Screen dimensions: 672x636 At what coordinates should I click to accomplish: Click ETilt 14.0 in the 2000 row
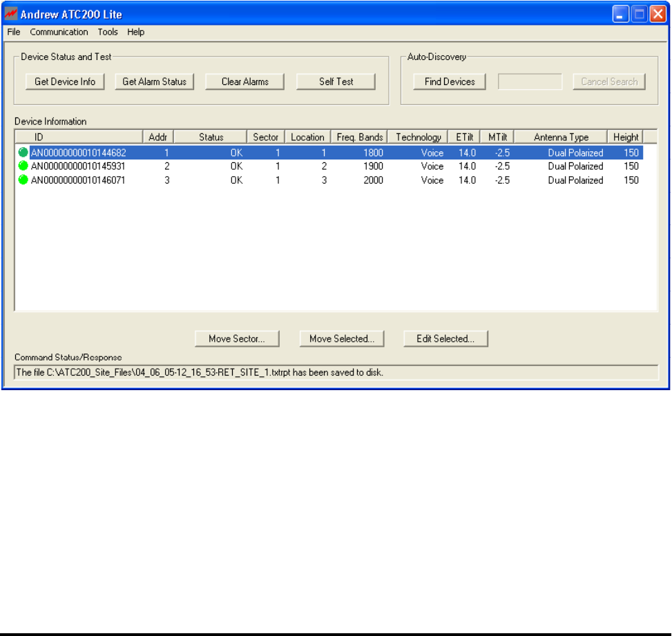(x=467, y=180)
